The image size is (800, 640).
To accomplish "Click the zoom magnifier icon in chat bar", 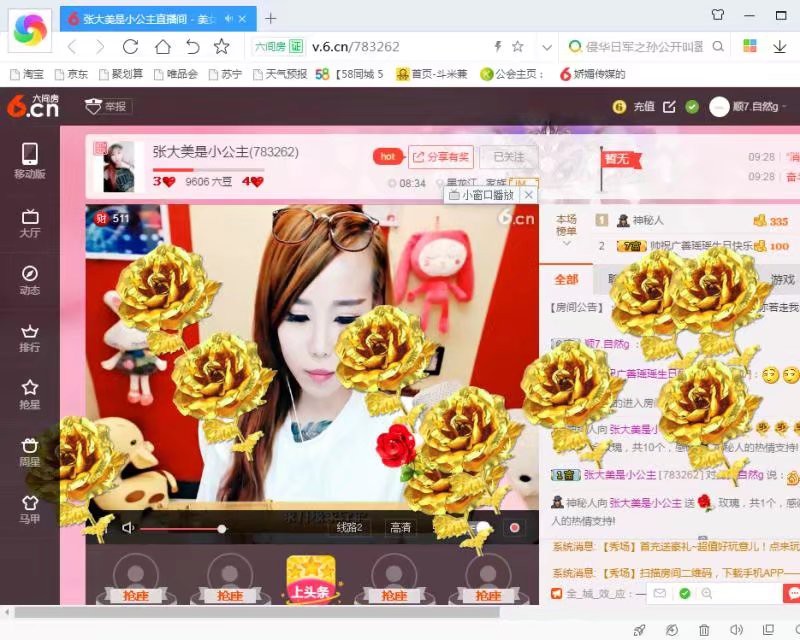I will (x=707, y=594).
